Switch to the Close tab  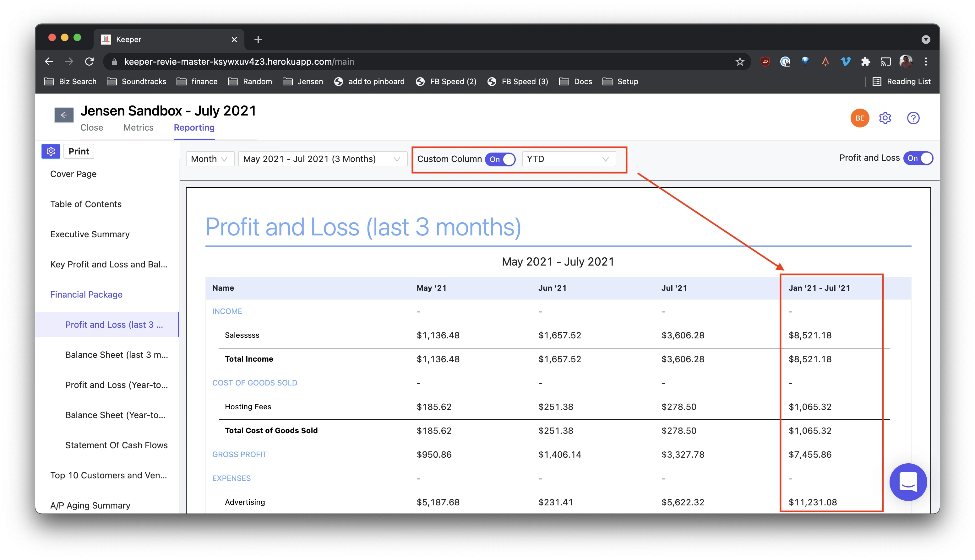click(92, 127)
